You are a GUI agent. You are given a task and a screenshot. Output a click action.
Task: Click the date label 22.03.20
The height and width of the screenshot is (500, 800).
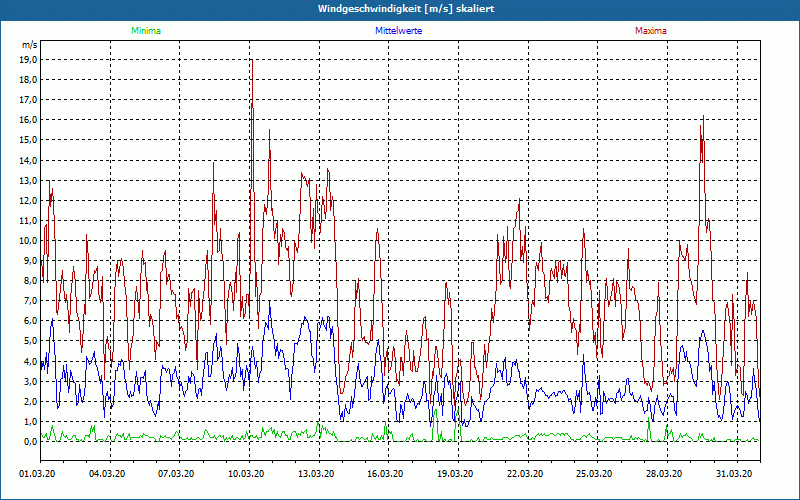[x=524, y=474]
